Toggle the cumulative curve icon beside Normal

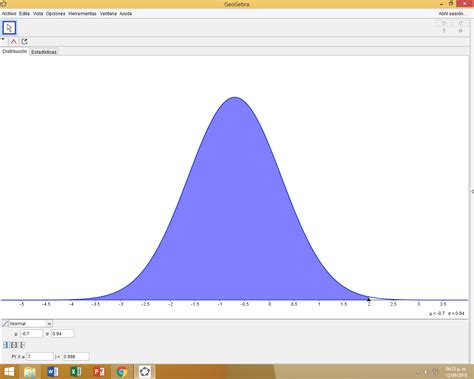[x=5, y=324]
